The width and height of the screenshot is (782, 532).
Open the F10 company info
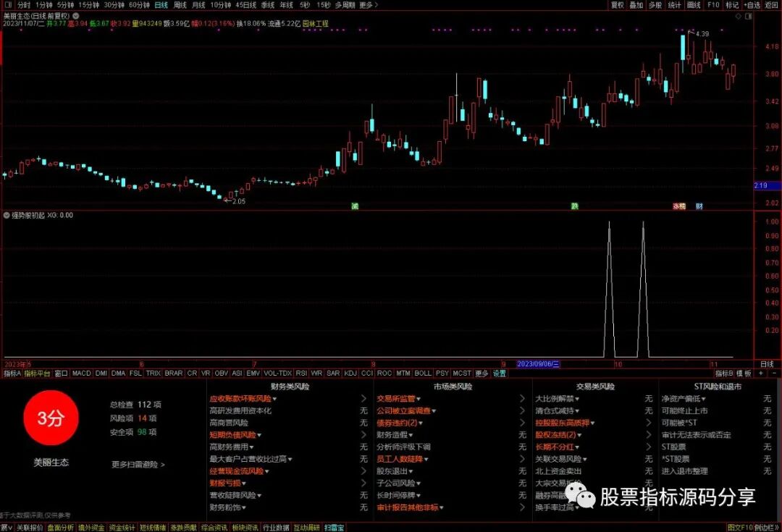[x=713, y=5]
